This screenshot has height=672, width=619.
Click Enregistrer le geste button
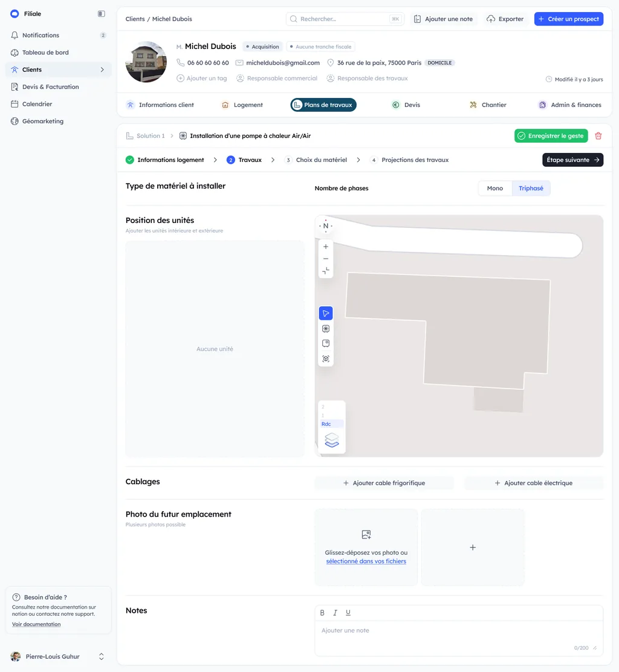tap(551, 135)
